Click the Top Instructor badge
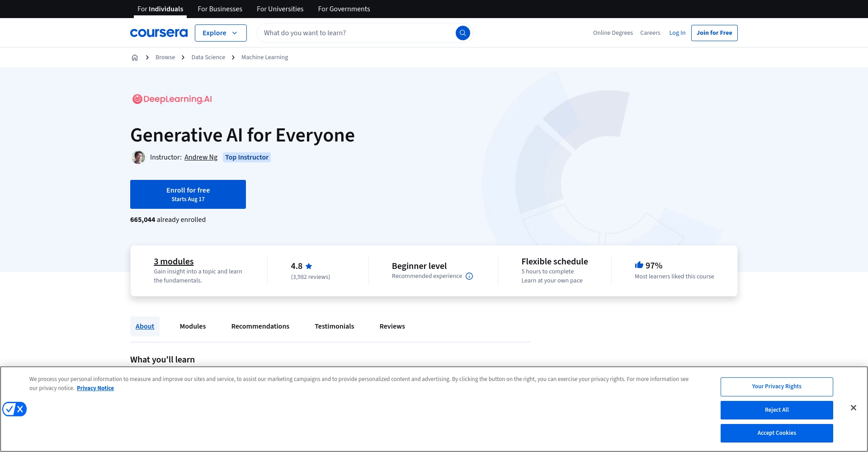The height and width of the screenshot is (452, 868). (247, 157)
